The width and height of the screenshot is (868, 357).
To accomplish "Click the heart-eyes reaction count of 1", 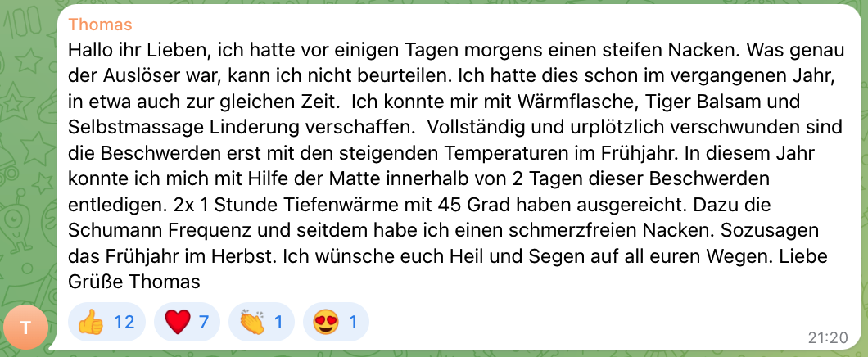I will pyautogui.click(x=354, y=322).
